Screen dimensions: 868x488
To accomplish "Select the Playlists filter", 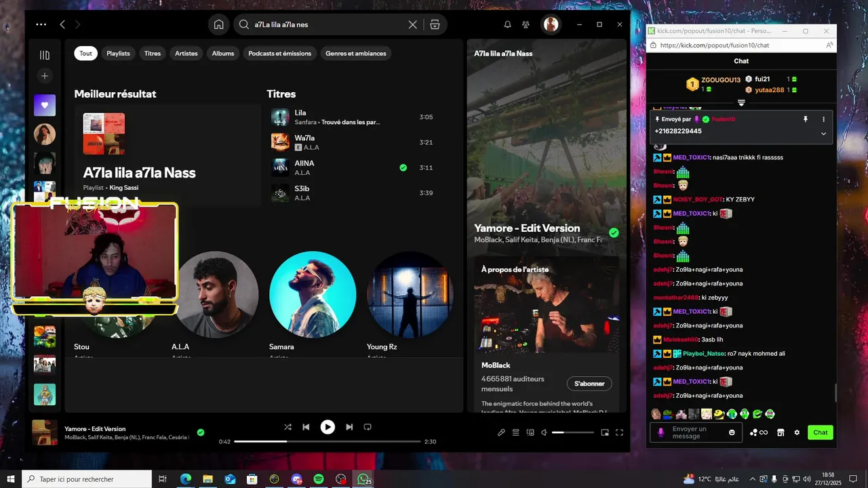I will click(118, 54).
